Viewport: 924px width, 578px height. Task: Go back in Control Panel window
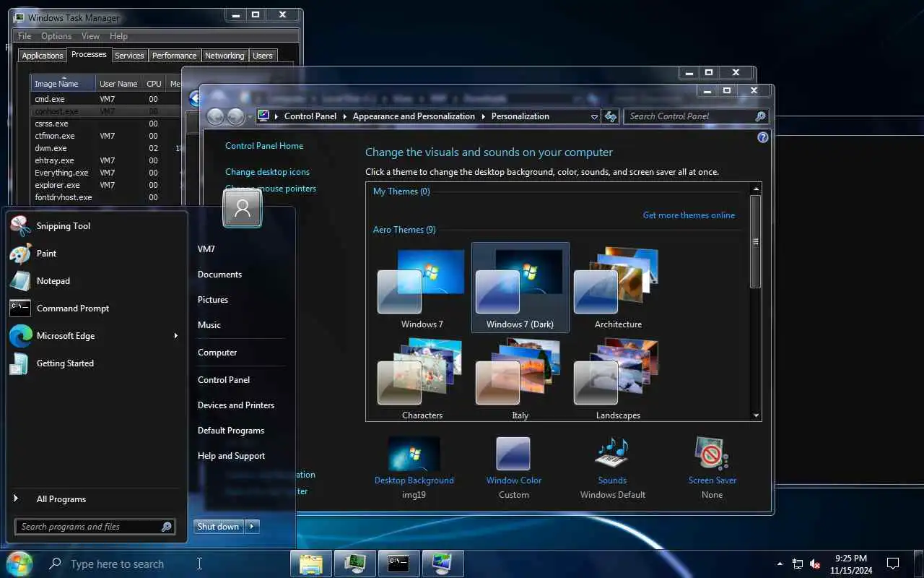[x=215, y=116]
